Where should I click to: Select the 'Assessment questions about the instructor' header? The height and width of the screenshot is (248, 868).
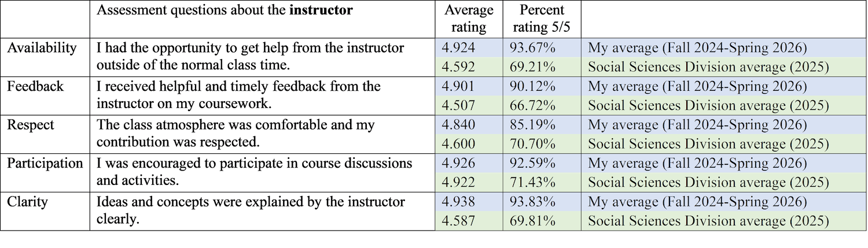225,10
